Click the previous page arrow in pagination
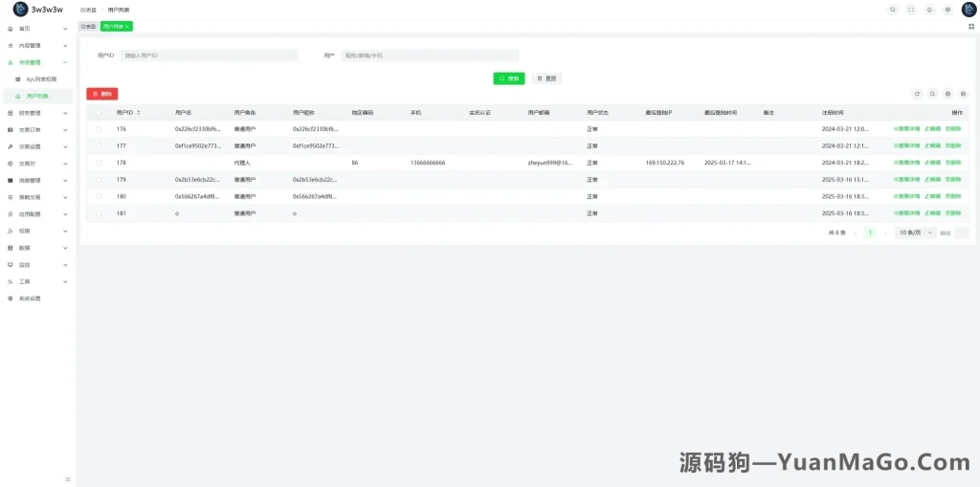The image size is (980, 487). click(x=855, y=232)
